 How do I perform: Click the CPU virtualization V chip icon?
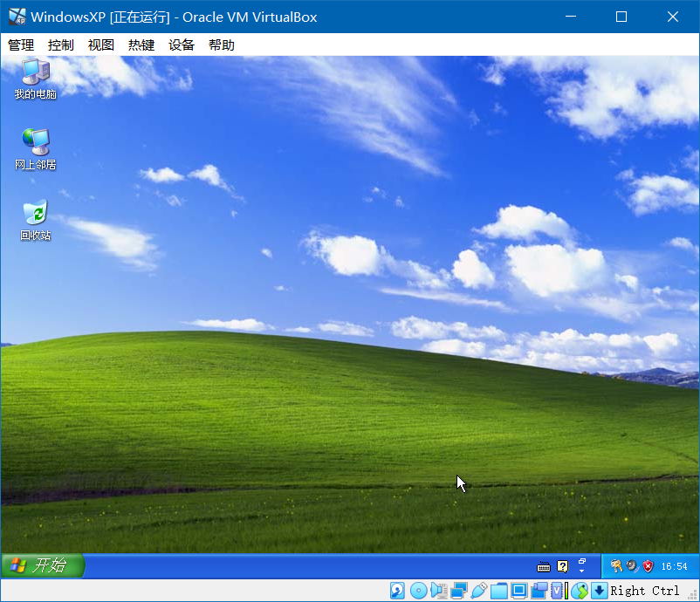click(x=557, y=591)
